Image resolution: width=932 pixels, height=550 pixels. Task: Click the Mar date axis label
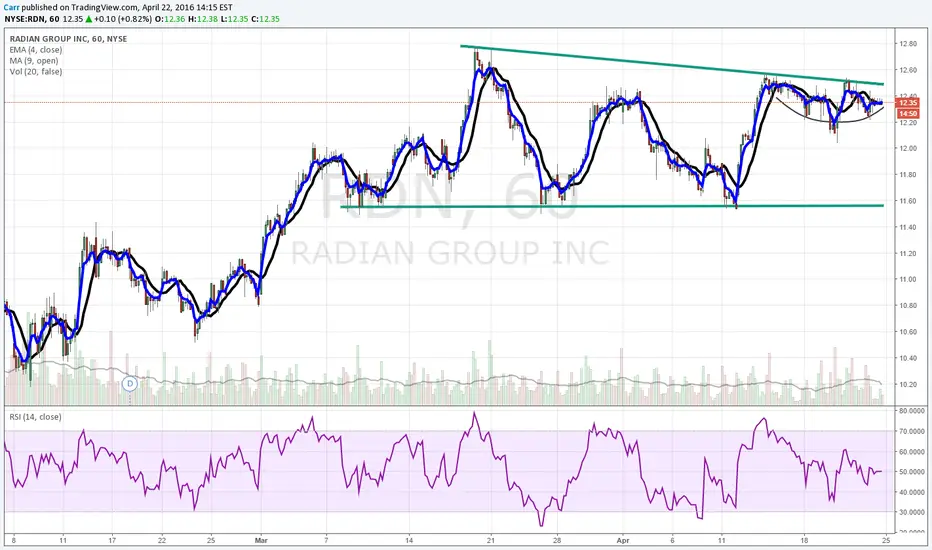tap(261, 540)
